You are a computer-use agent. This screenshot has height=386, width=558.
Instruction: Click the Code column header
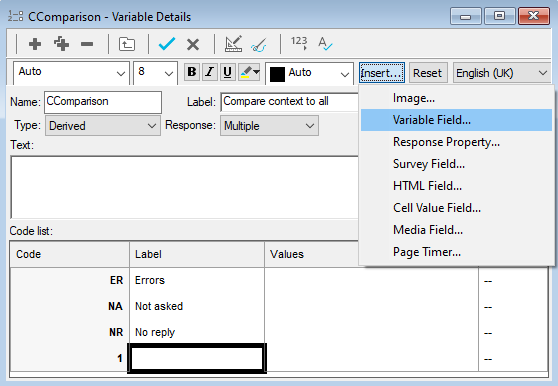70,254
